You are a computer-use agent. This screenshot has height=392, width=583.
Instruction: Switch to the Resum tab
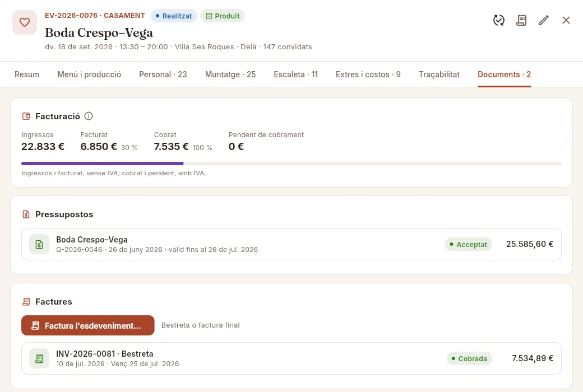(x=27, y=74)
